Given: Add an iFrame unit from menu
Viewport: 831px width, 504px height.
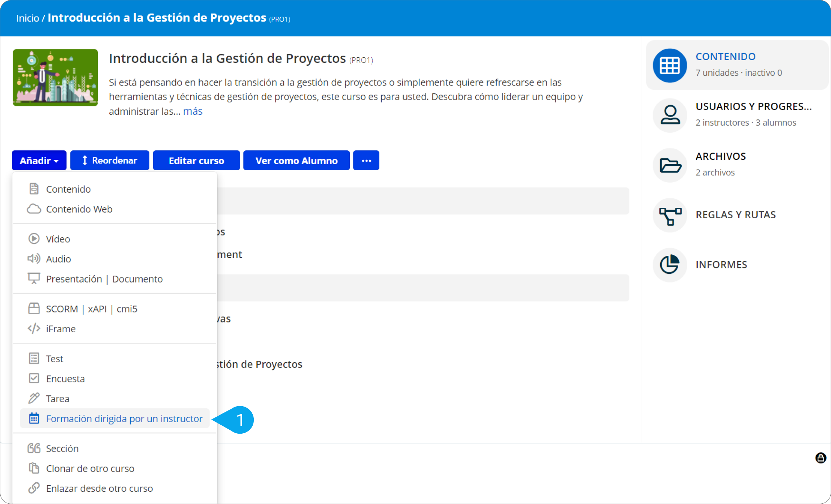Looking at the screenshot, I should [x=61, y=329].
